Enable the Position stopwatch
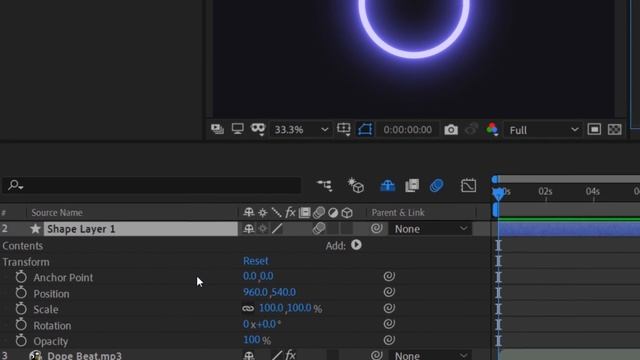Image resolution: width=640 pixels, height=360 pixels. click(x=21, y=293)
